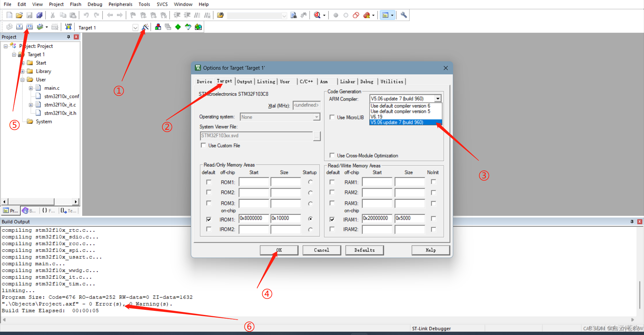Open the SVCS menu

pyautogui.click(x=162, y=4)
